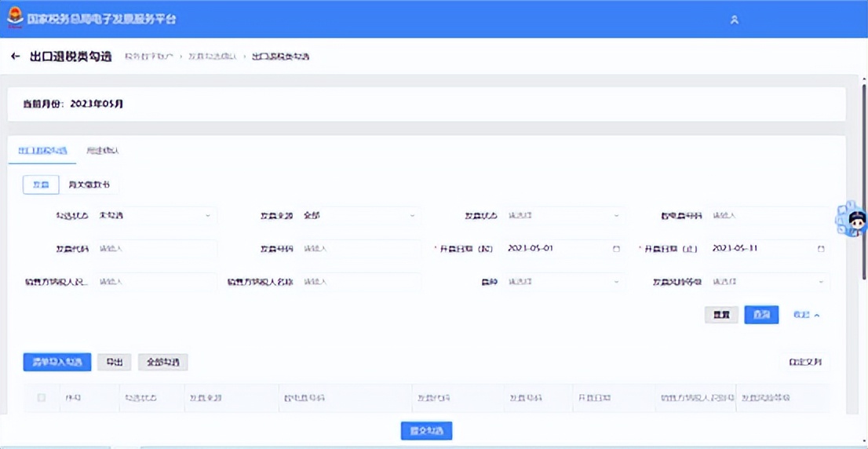This screenshot has height=449, width=868.
Task: Open the 发票风险等级 dropdown
Action: pyautogui.click(x=769, y=282)
